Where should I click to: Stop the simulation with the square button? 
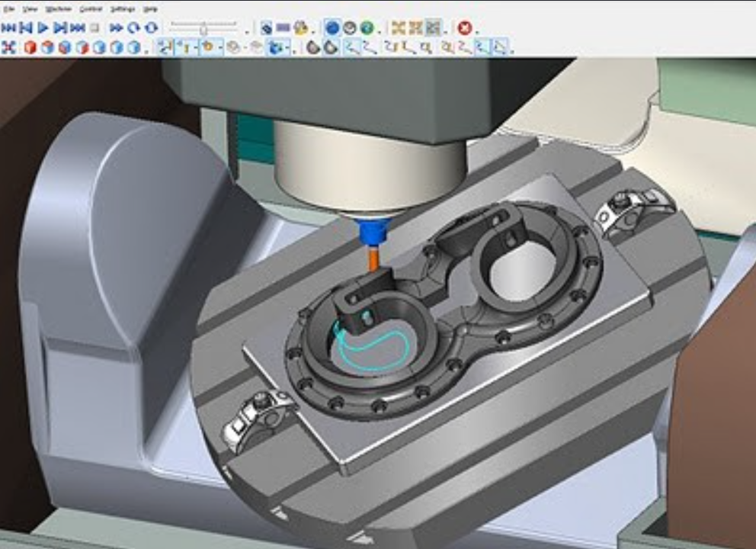tap(95, 28)
